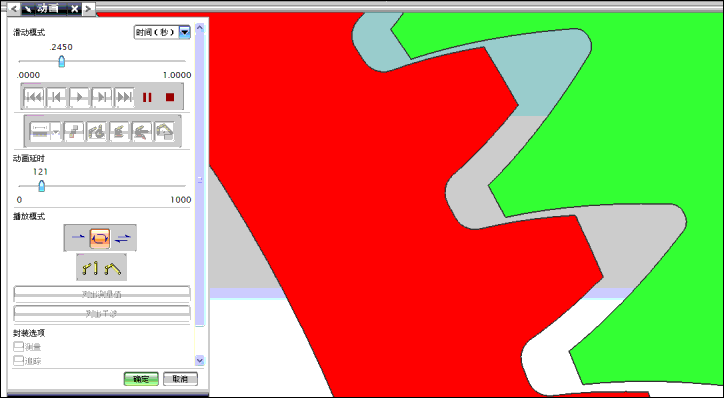Open the dropdown arrow beside the ruler icon

pyautogui.click(x=56, y=132)
